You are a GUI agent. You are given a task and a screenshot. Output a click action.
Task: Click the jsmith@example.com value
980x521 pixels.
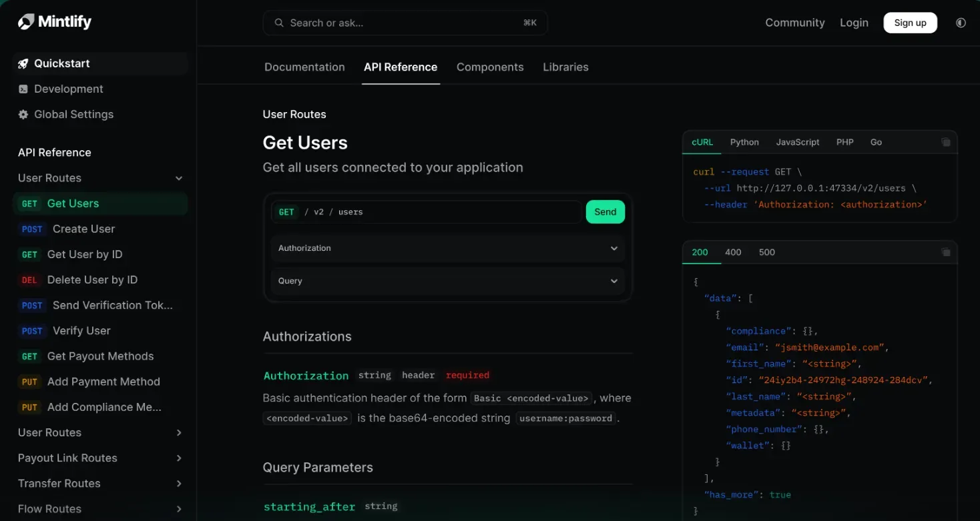(x=832, y=348)
